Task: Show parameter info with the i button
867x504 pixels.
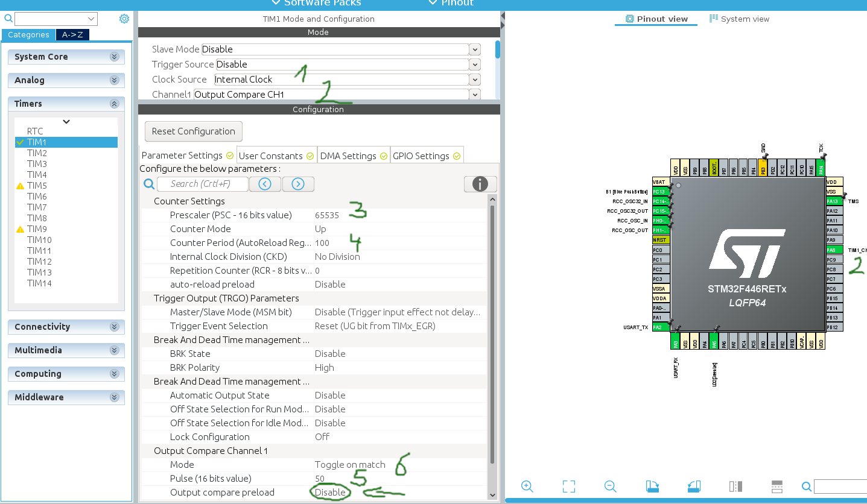Action: click(x=480, y=184)
